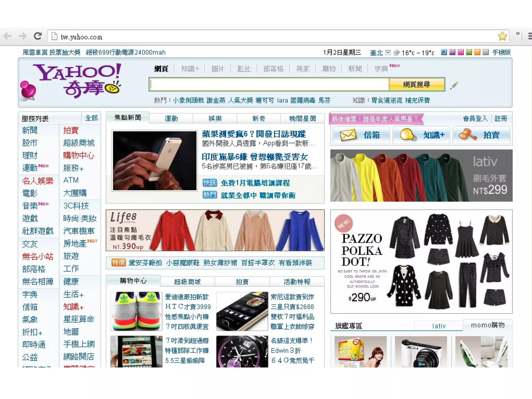Click the pencil icon beside search button
The image size is (532, 399).
tap(454, 85)
